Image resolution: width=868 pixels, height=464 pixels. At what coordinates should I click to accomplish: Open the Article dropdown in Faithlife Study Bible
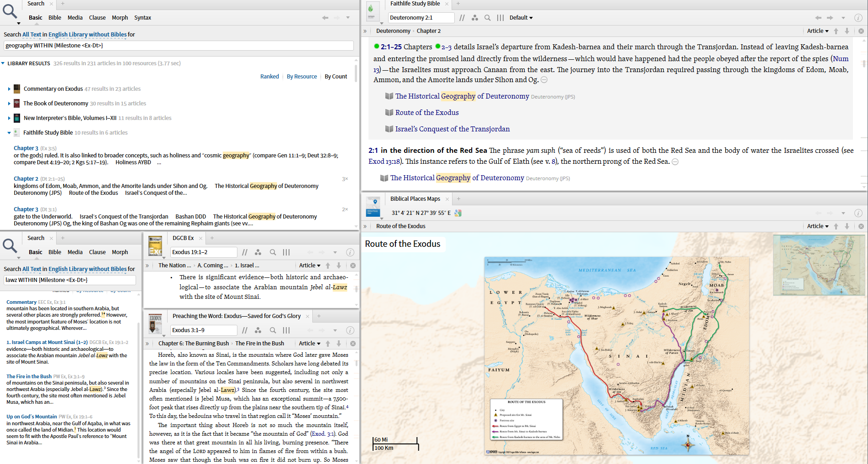coord(818,31)
